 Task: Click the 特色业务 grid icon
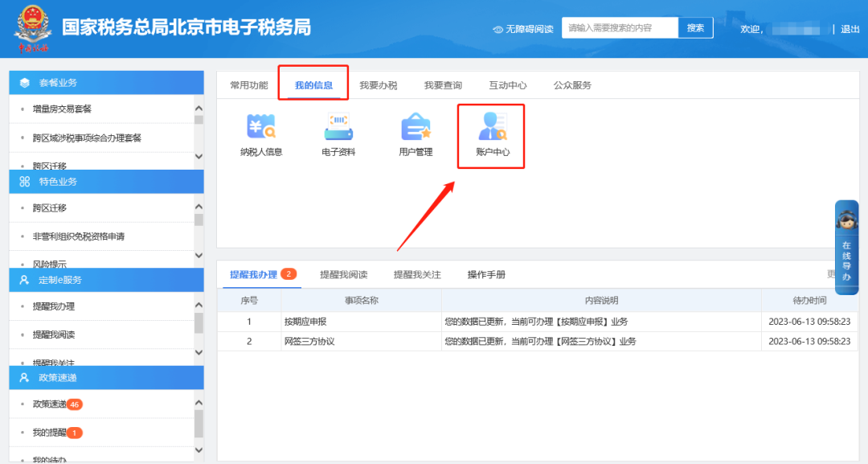24,182
